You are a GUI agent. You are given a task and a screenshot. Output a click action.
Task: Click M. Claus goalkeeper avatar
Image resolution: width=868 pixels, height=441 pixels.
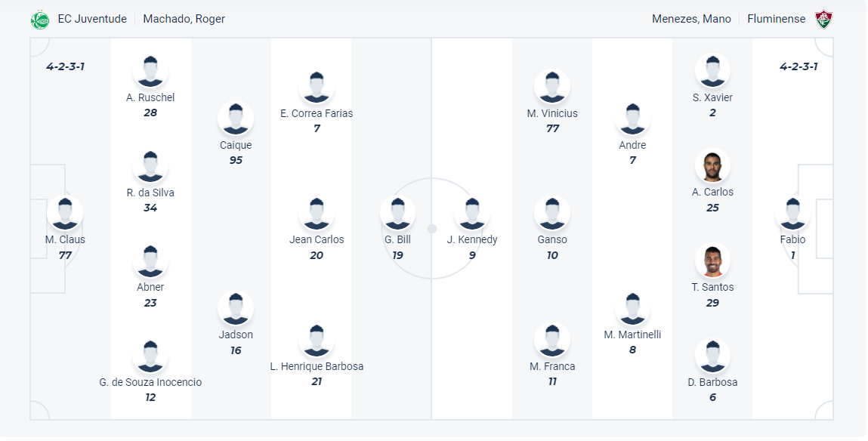[65, 214]
